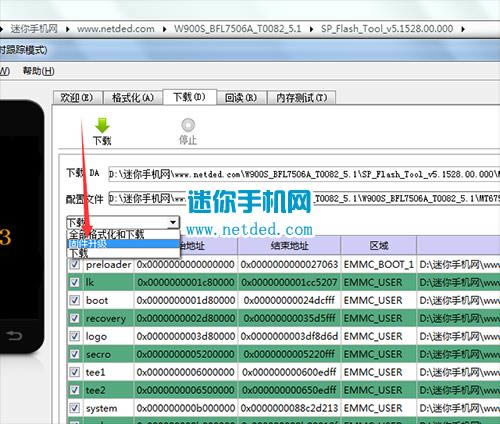
Task: Open the www.netded.com breadcrumb folder
Action: [116, 29]
